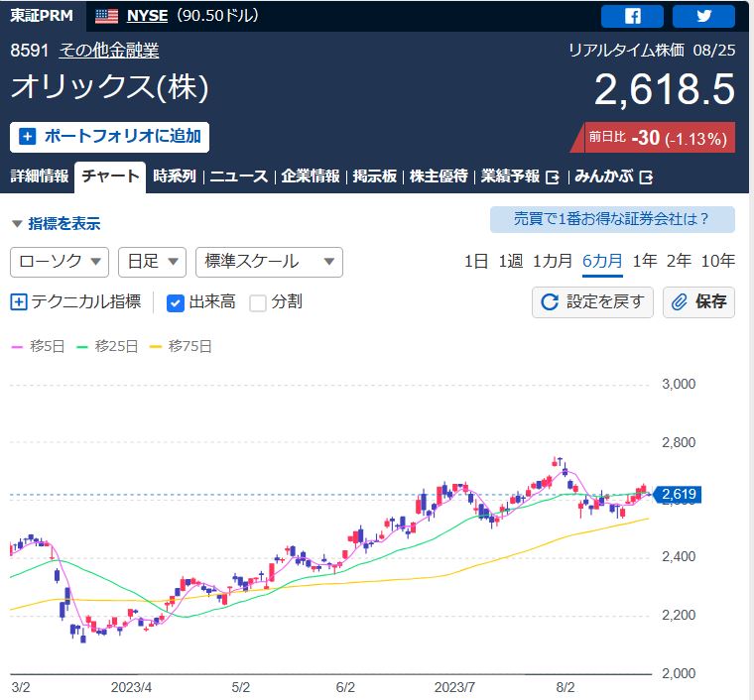Open the 掲示板 tab

pyautogui.click(x=375, y=176)
